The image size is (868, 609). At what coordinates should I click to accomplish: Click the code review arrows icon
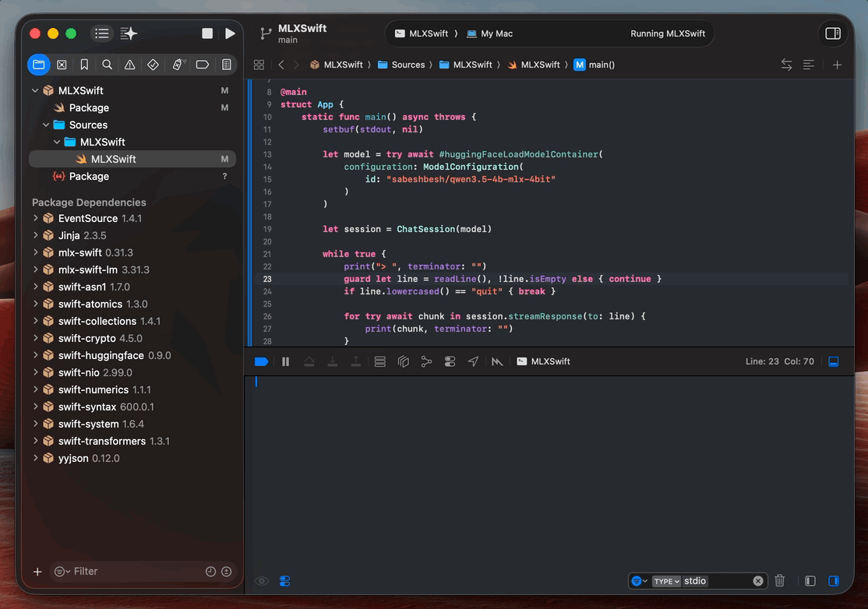tap(786, 65)
